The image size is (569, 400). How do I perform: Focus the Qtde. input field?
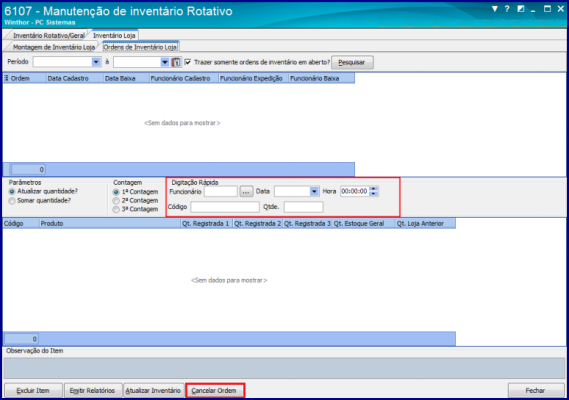click(303, 207)
